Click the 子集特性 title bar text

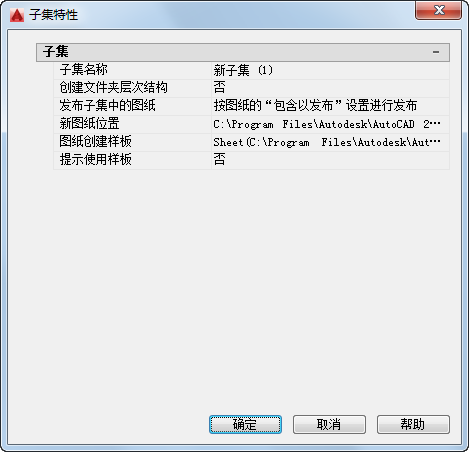pos(53,15)
